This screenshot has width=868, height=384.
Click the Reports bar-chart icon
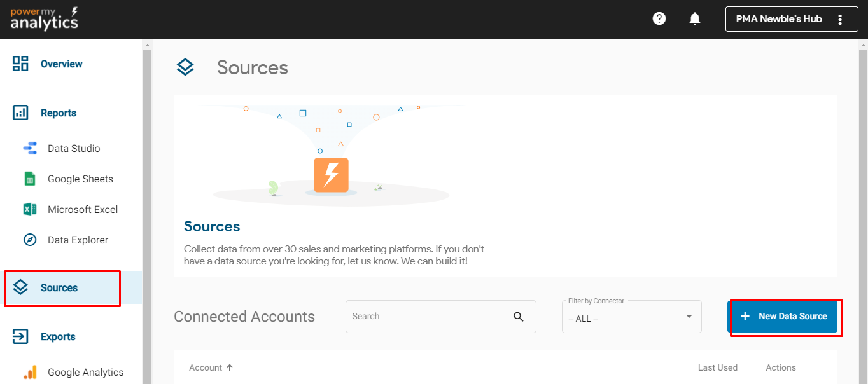(x=20, y=113)
